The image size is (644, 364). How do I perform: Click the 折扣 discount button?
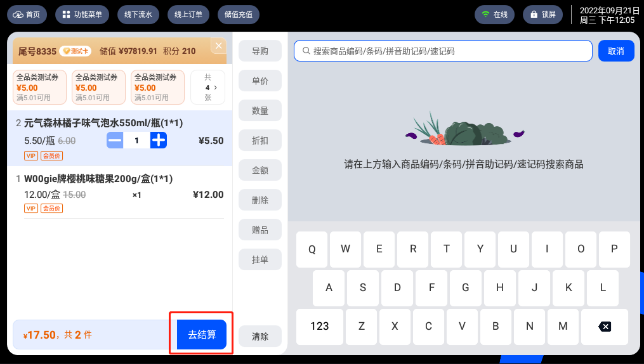click(x=260, y=140)
